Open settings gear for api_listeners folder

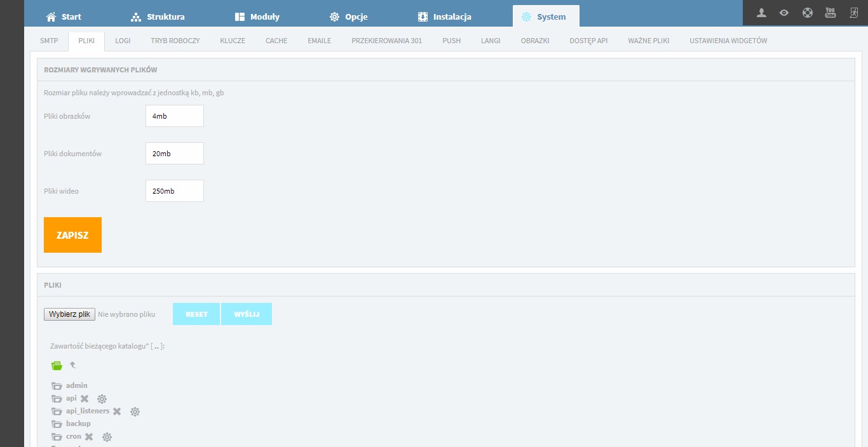click(135, 411)
